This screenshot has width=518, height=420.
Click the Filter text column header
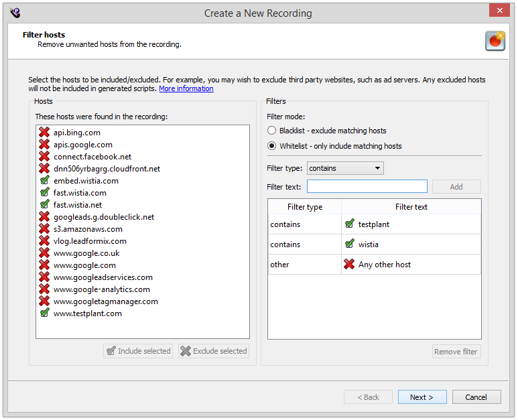pyautogui.click(x=411, y=207)
